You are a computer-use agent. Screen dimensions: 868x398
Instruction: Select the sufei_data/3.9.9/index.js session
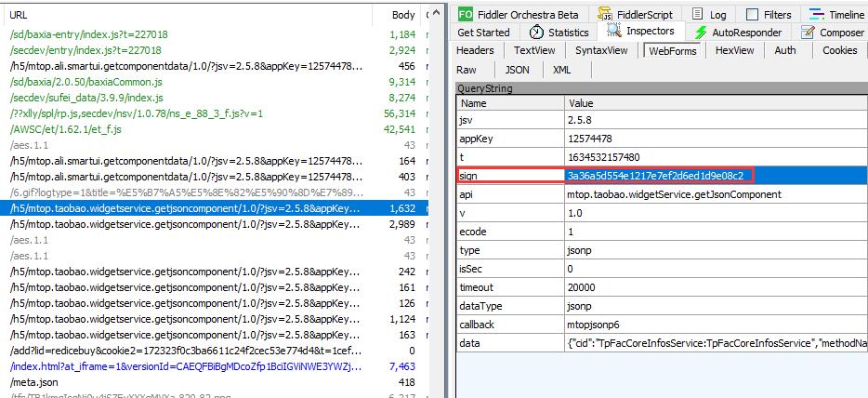pos(213,98)
